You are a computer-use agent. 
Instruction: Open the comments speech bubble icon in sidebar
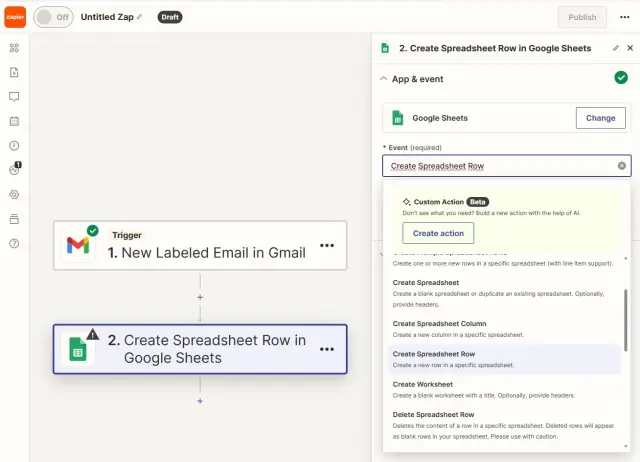[x=14, y=97]
